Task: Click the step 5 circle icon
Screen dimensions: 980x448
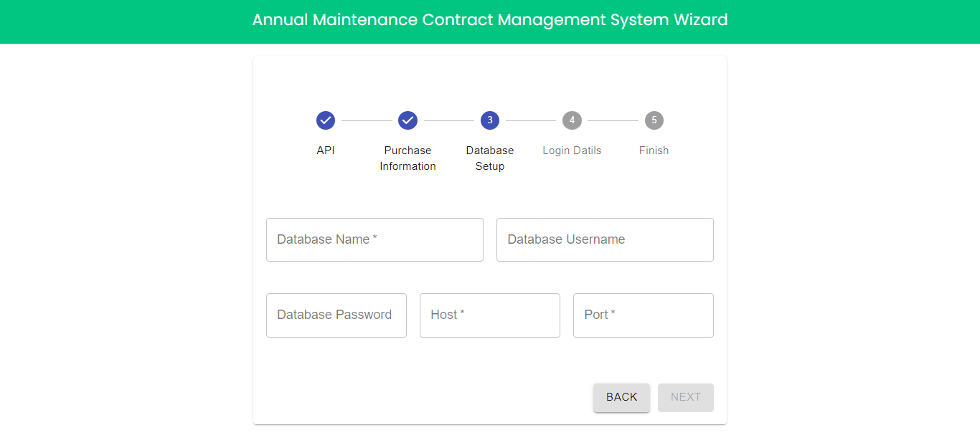Action: [x=654, y=120]
